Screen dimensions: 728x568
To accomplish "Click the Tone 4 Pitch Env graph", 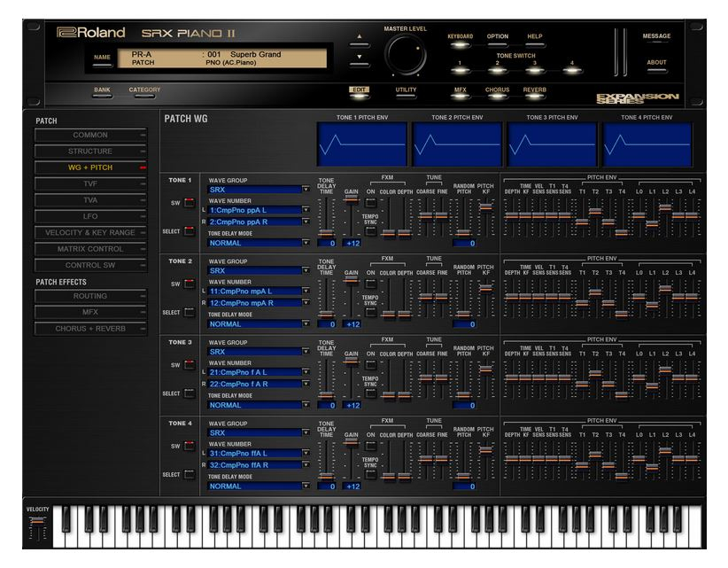I will tap(647, 144).
